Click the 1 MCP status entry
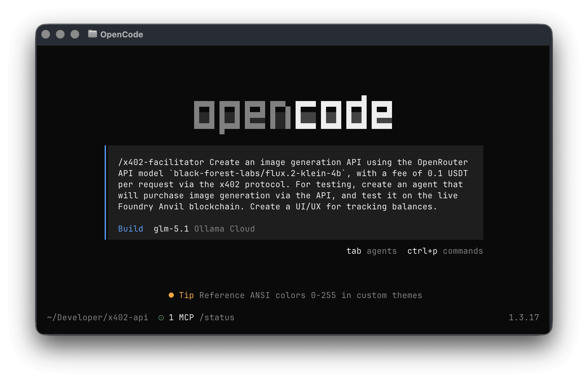This screenshot has width=588, height=382. [181, 317]
